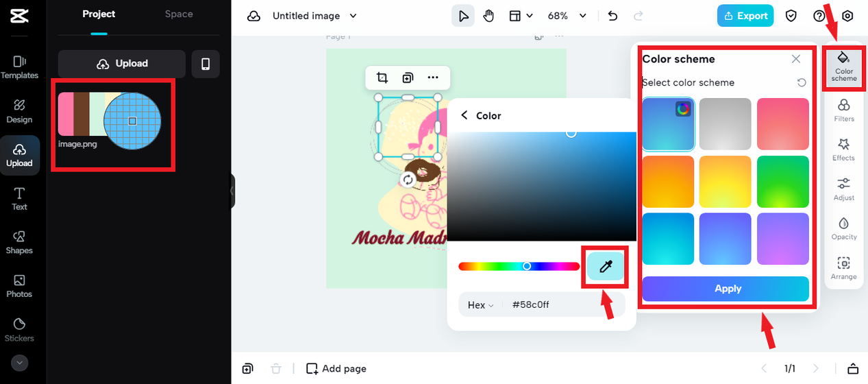Open the Filters tool
This screenshot has width=868, height=384.
click(843, 110)
